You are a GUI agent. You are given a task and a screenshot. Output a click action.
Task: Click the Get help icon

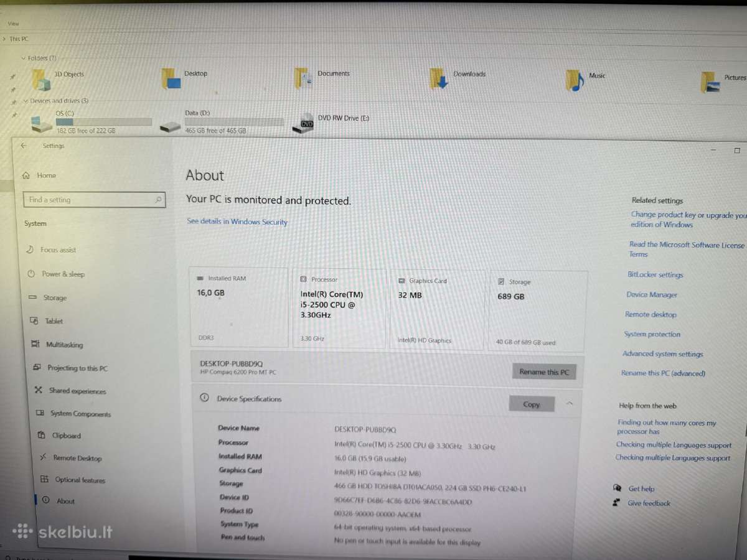[x=617, y=488]
